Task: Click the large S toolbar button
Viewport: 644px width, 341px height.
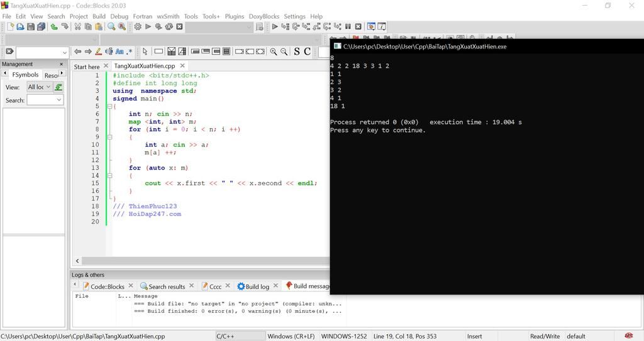Action: click(x=297, y=51)
